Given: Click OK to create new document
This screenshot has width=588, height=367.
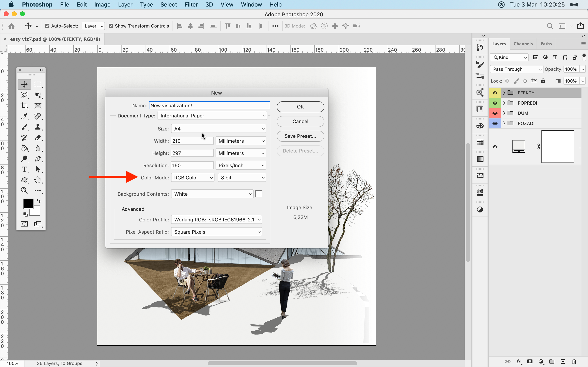Looking at the screenshot, I should [300, 107].
